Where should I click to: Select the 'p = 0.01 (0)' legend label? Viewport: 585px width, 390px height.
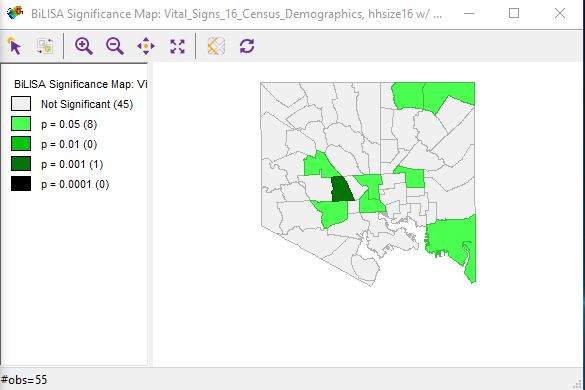point(69,144)
